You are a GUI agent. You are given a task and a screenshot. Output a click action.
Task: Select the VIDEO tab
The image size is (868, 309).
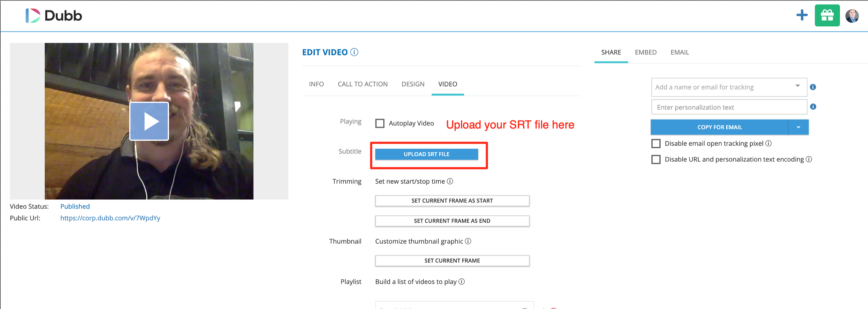click(x=447, y=84)
